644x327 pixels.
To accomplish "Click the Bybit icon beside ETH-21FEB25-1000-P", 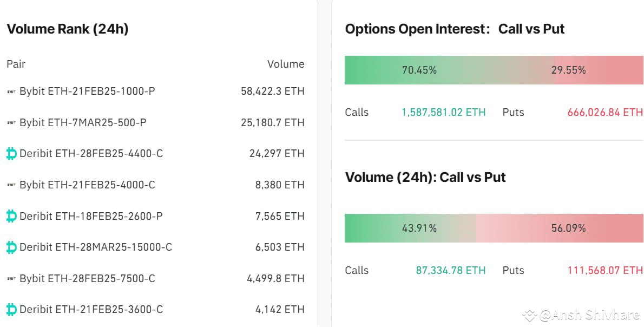I will click(11, 91).
